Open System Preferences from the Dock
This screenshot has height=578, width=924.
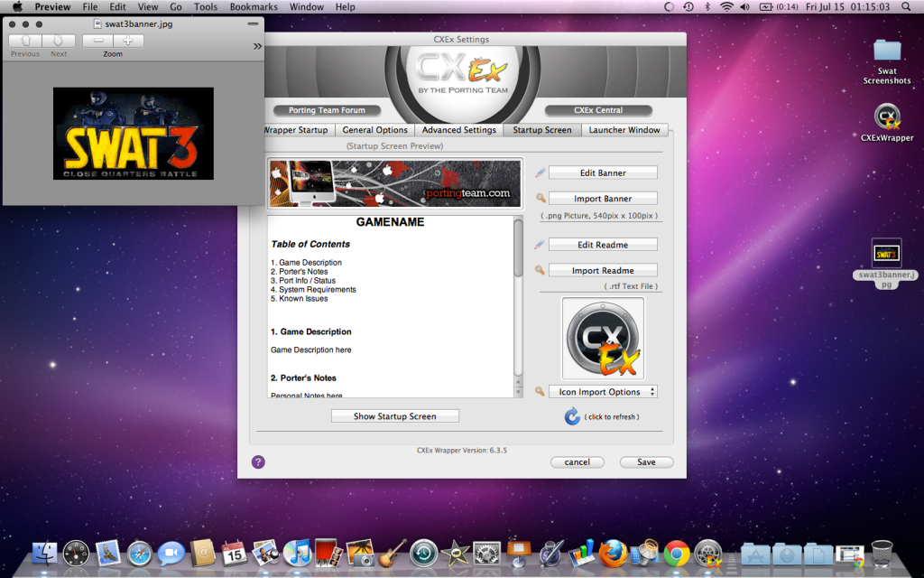click(x=486, y=554)
